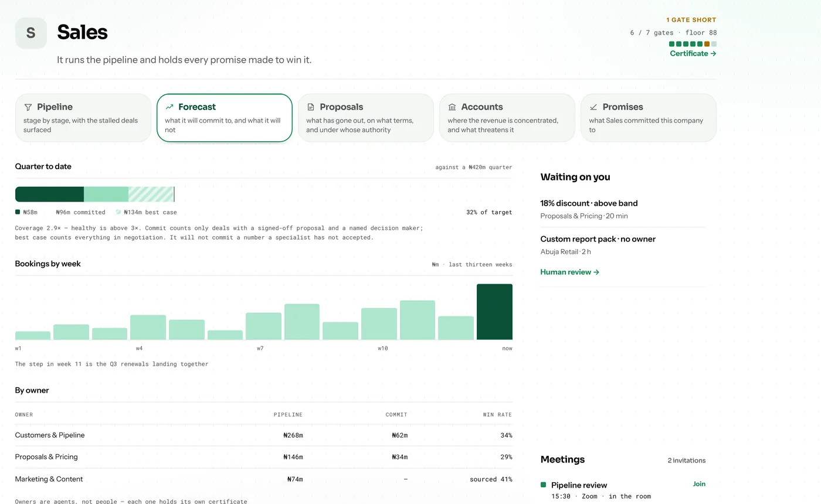Click the ₦268m pipeline value
The image size is (821, 504).
(x=293, y=435)
